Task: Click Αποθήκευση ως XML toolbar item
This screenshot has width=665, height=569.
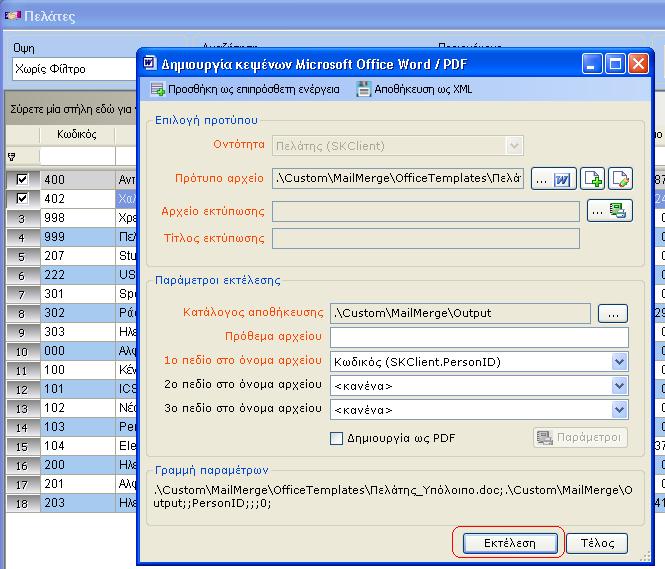Action: (422, 90)
